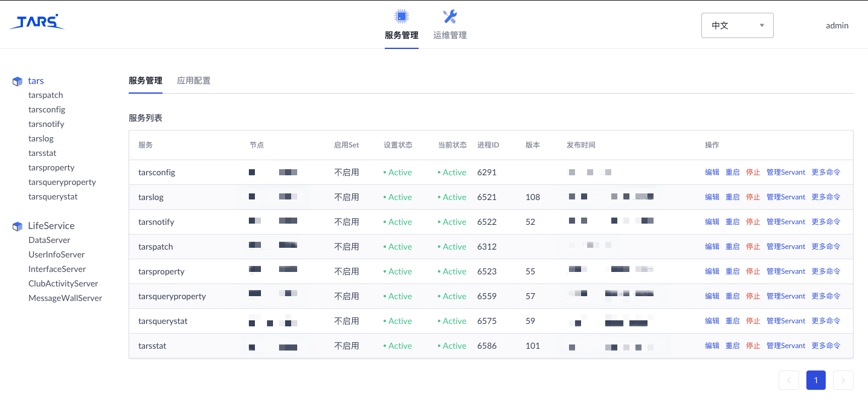Viewport: 868px width, 414px height.
Task: Switch to top 运维管理 navigation tab
Action: point(450,35)
